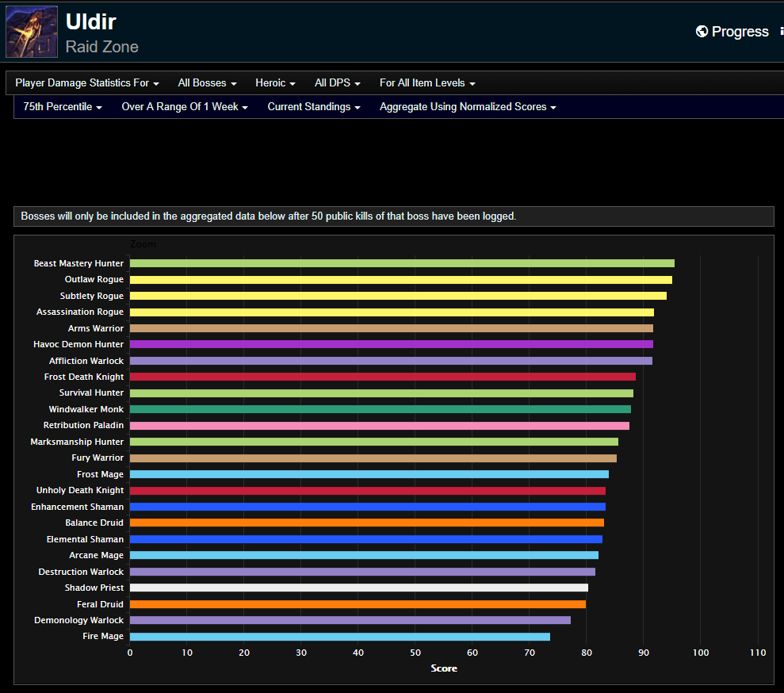Expand the For All Item Levels dropdown
Image resolution: width=784 pixels, height=693 pixels.
tap(426, 82)
